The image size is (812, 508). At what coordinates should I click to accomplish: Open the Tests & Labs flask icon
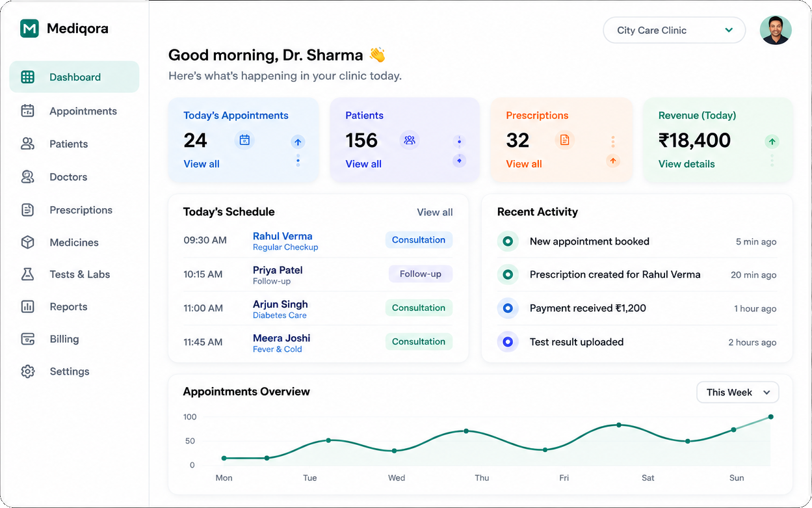pos(27,274)
